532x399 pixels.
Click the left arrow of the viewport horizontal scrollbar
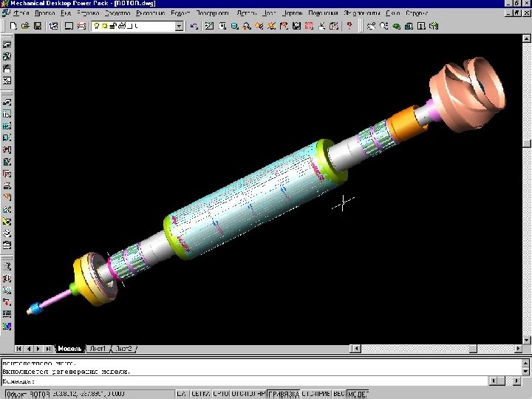355,349
